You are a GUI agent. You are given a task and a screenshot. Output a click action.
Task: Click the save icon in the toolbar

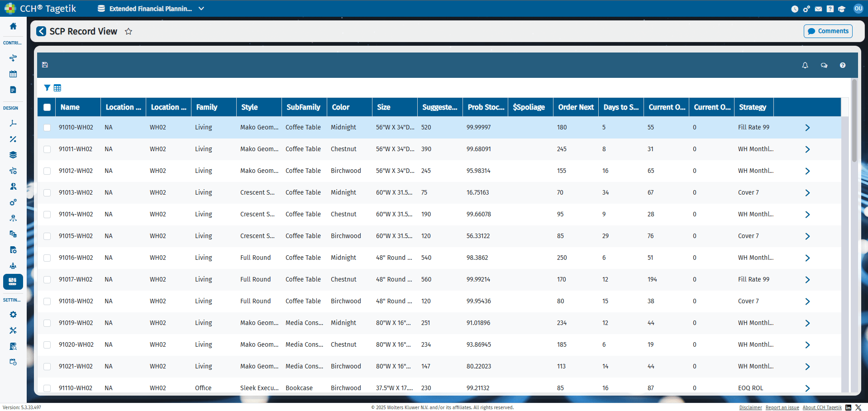point(45,65)
